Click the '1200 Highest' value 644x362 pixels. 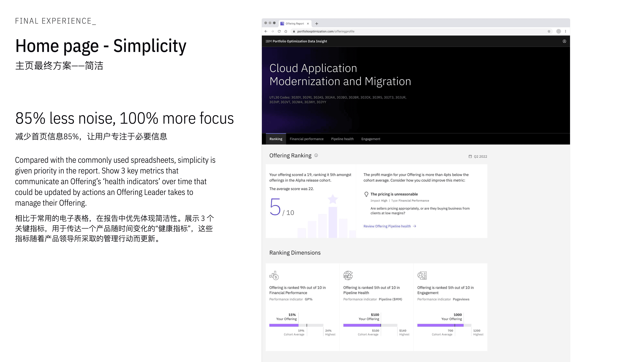[x=478, y=332]
